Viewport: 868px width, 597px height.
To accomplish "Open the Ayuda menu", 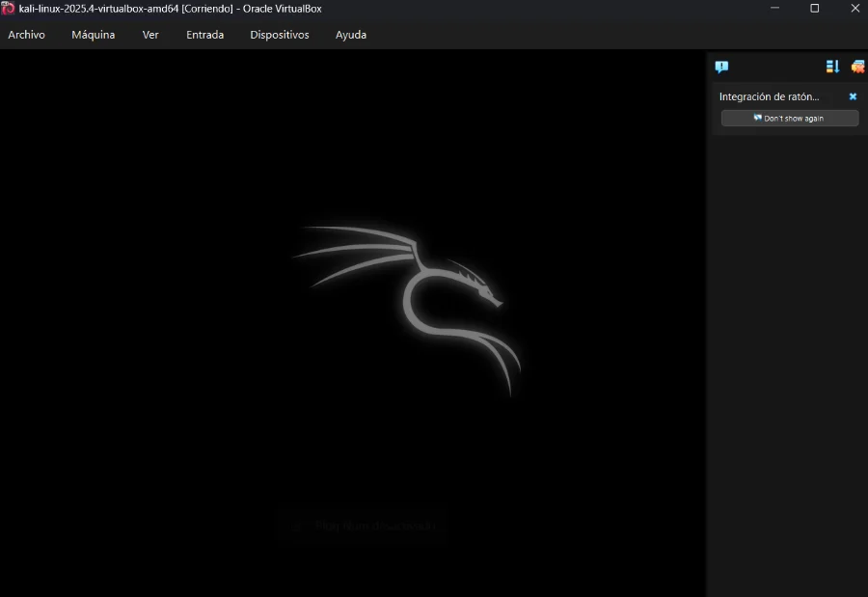I will pyautogui.click(x=351, y=35).
